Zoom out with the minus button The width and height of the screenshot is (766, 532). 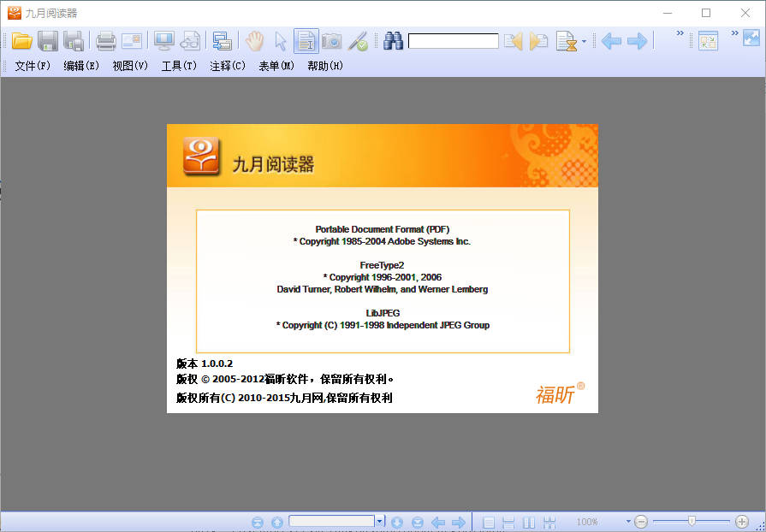click(641, 522)
